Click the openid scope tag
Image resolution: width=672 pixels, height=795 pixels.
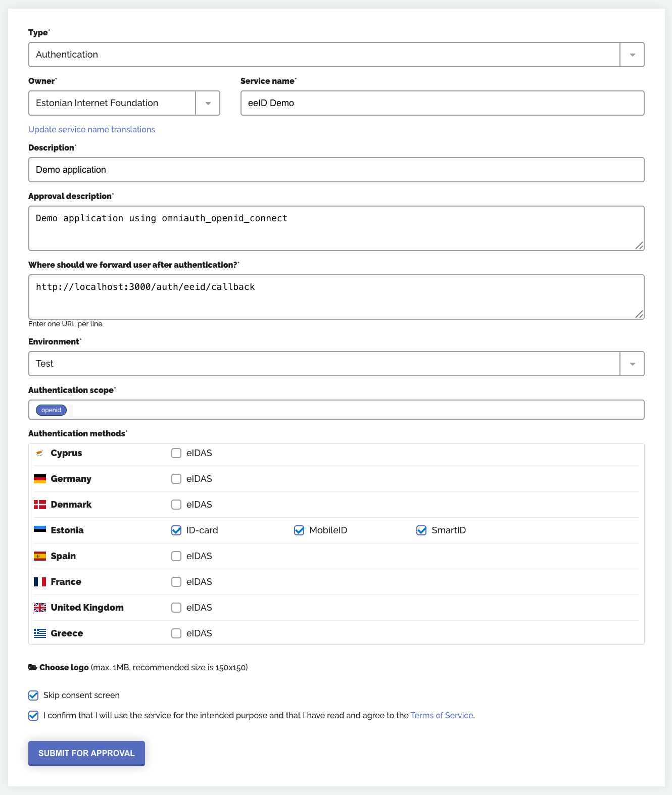[51, 410]
